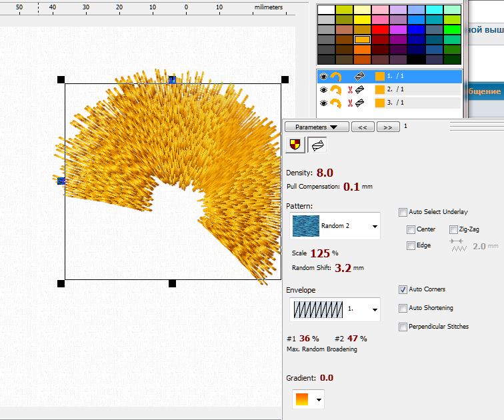Check the Center underlay checkbox
The image size is (504, 420).
[411, 229]
